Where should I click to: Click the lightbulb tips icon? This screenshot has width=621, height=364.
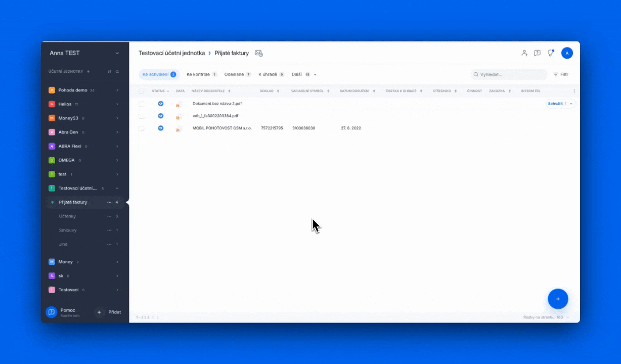[551, 53]
